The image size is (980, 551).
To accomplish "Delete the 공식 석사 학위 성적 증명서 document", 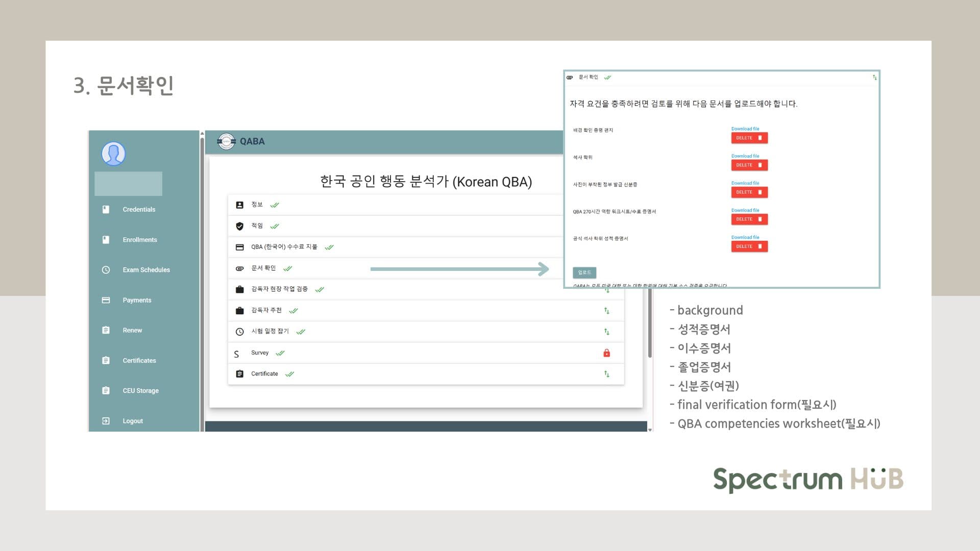I will [x=749, y=246].
